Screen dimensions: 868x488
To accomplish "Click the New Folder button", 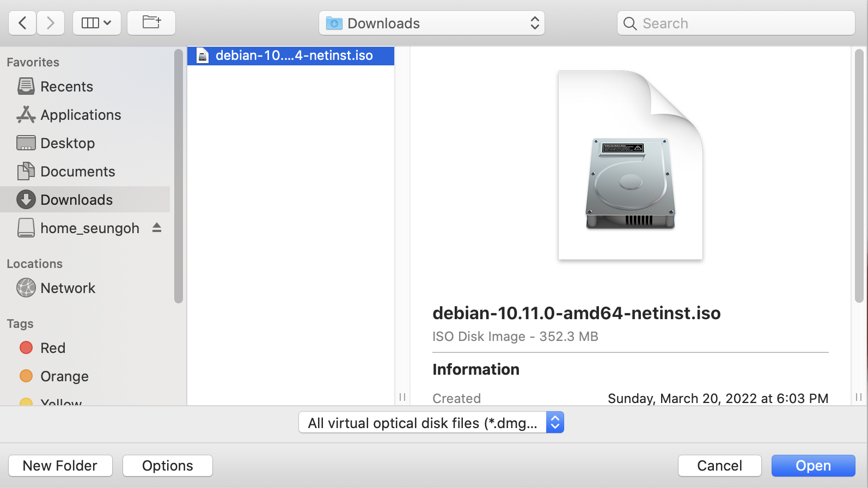I will tap(60, 466).
